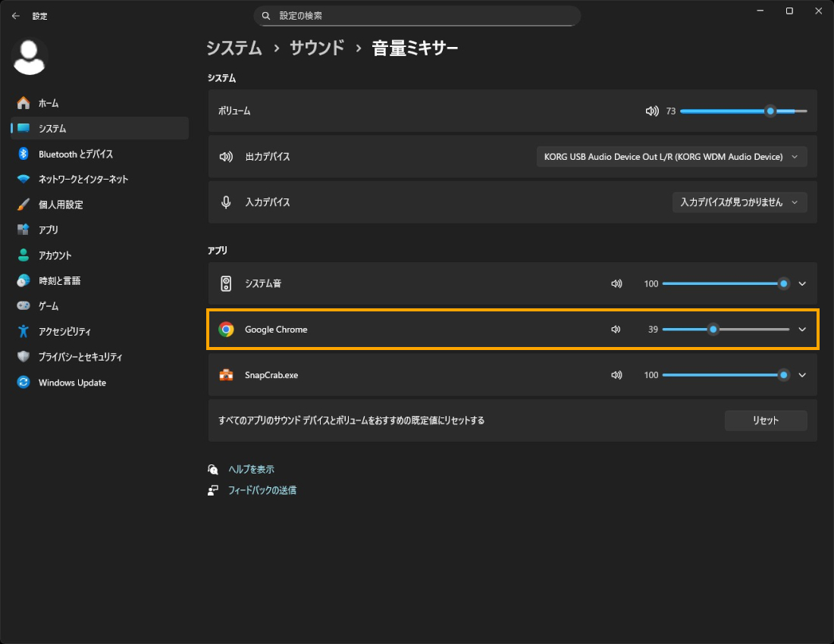Viewport: 834px width, 644px height.
Task: Open the 入力デバイス dropdown
Action: click(740, 202)
